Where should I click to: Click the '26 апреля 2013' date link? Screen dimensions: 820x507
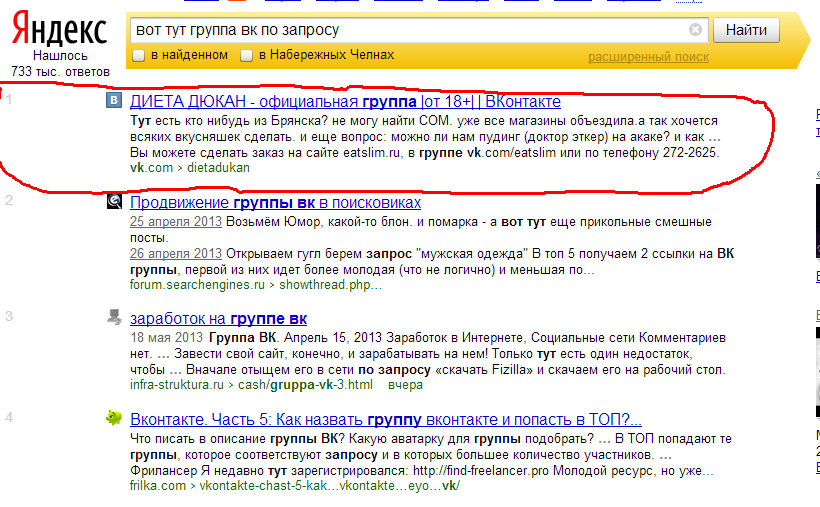176,253
